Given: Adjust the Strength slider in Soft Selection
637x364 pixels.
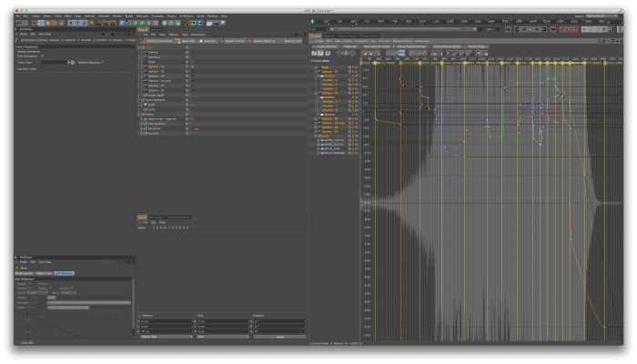Looking at the screenshot, I should [x=89, y=302].
